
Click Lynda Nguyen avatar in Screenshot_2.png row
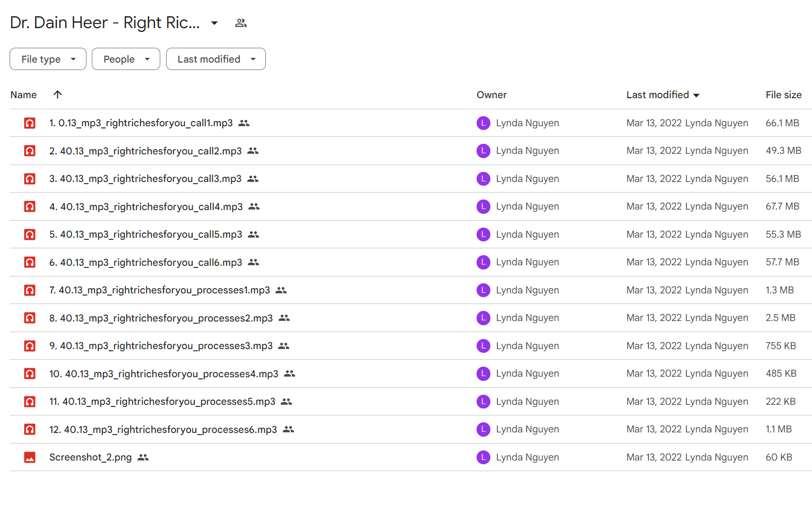click(x=483, y=457)
